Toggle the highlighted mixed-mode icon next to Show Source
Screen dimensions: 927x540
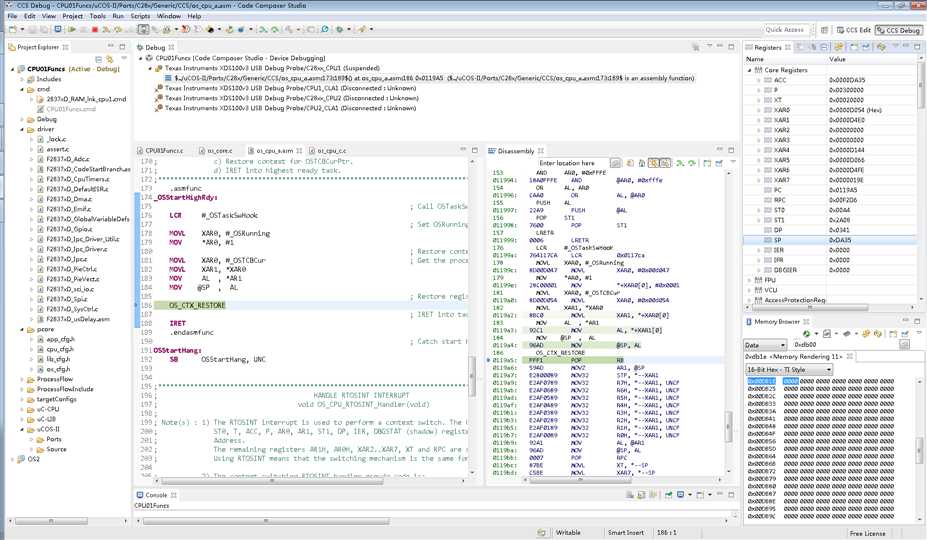pos(665,163)
